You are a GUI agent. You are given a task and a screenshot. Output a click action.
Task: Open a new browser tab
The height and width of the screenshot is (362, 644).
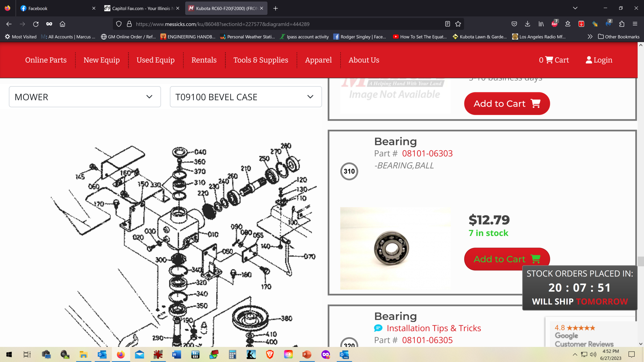pos(275,8)
